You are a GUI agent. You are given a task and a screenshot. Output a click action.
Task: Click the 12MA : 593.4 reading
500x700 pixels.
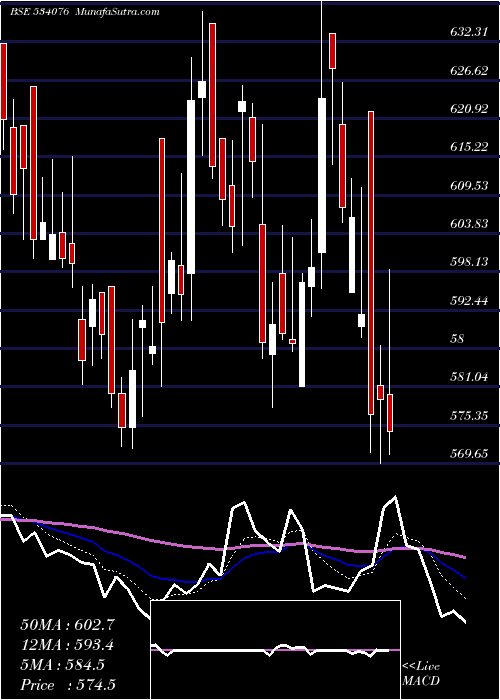coord(67,645)
